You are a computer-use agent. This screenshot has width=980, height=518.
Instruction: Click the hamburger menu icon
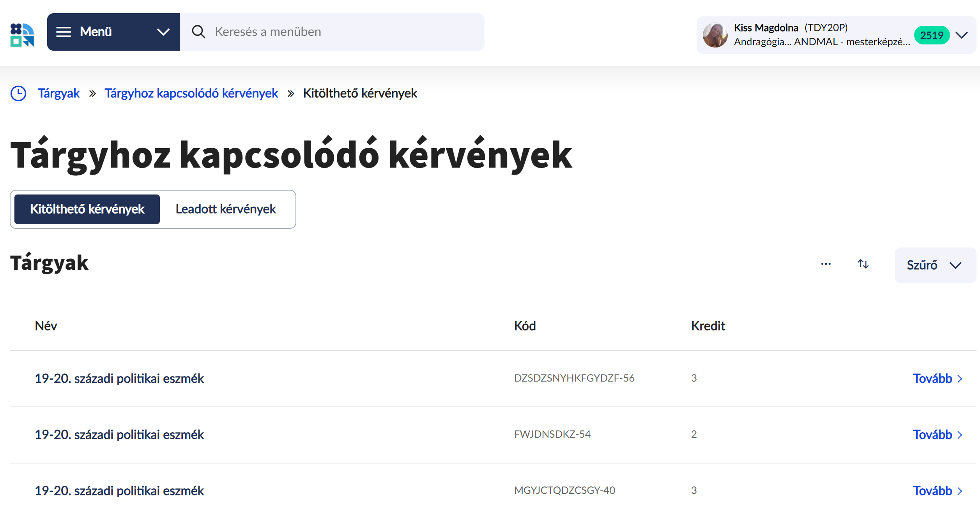pos(64,32)
